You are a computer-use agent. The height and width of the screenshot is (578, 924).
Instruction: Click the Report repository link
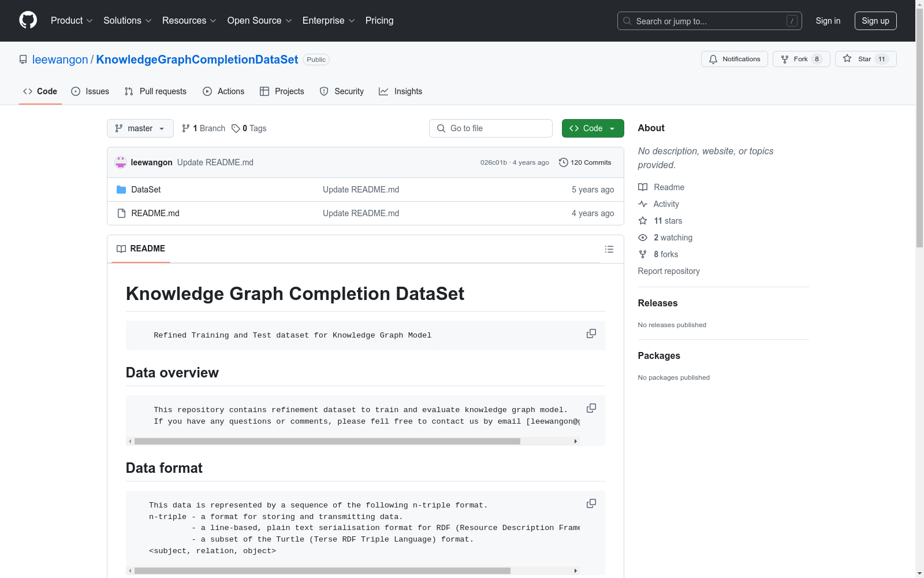[669, 271]
